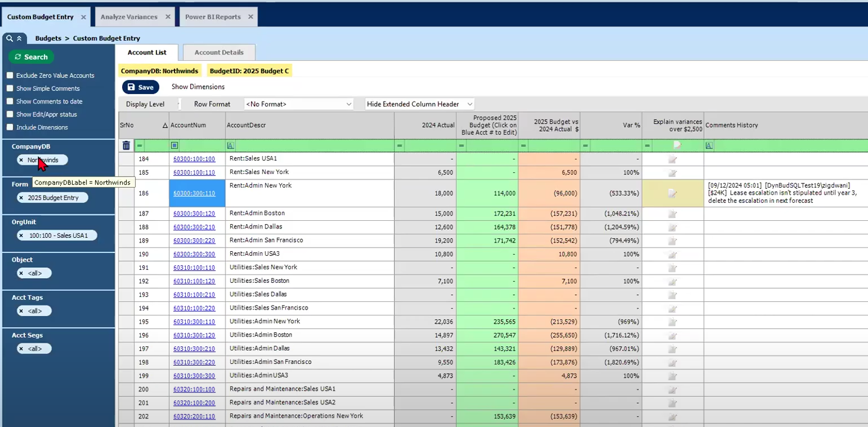
Task: Click the magnifier icon above the Search panel
Action: coord(10,38)
